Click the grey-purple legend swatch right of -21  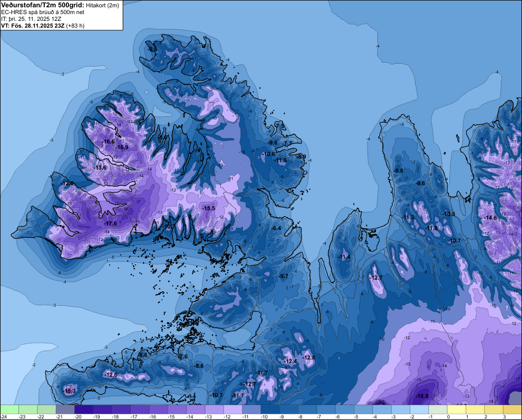pos(65,409)
